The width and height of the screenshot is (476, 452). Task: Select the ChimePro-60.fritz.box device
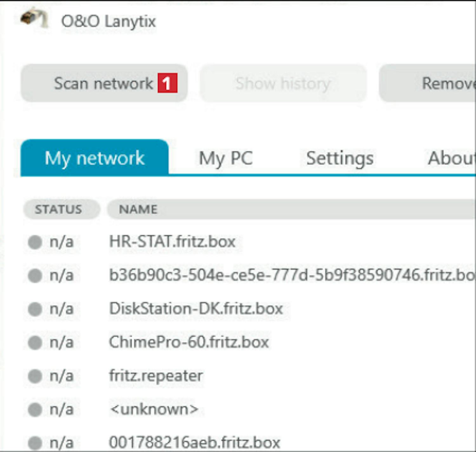189,342
